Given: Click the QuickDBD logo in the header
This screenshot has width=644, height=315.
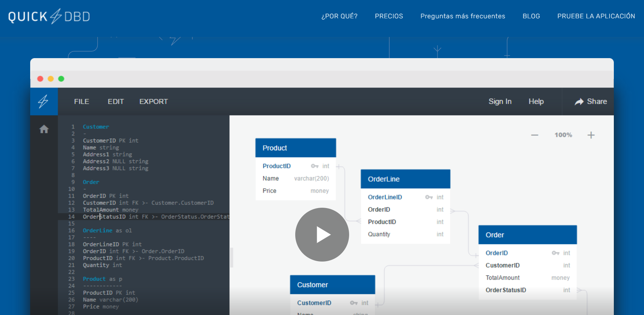Looking at the screenshot, I should (x=49, y=17).
